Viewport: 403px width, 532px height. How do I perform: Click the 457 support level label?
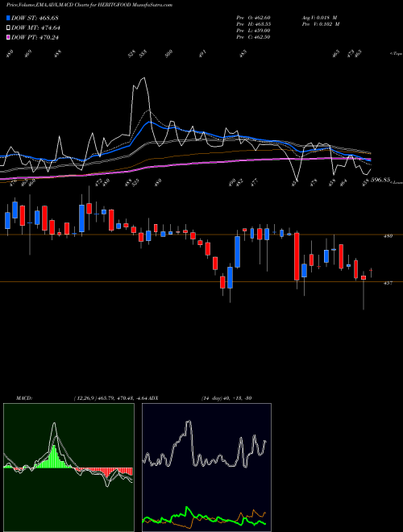tap(388, 283)
